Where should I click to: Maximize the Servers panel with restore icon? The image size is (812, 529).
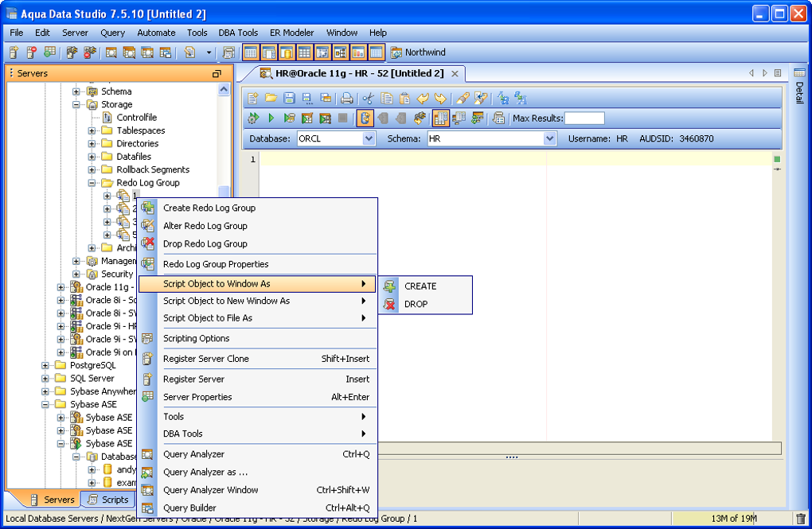tap(217, 73)
